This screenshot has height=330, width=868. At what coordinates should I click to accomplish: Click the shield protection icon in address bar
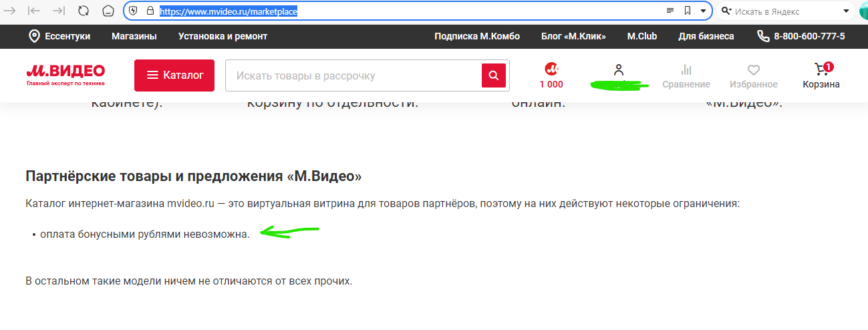point(133,11)
